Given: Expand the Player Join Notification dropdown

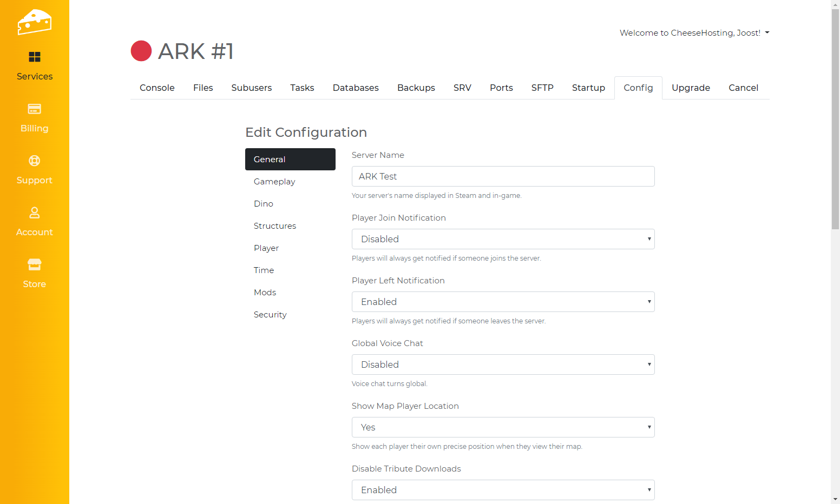Looking at the screenshot, I should (503, 239).
